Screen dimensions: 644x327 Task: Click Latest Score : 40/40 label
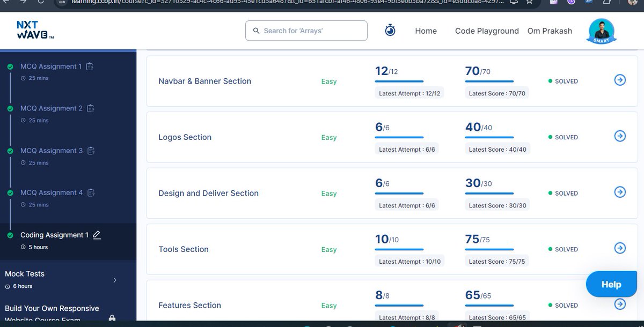[497, 150]
